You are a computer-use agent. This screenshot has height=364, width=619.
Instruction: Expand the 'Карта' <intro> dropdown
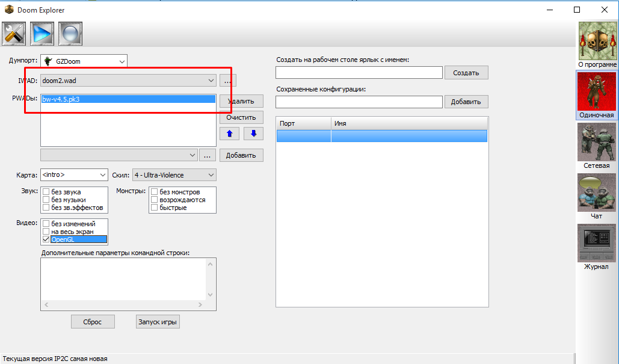[x=103, y=175]
